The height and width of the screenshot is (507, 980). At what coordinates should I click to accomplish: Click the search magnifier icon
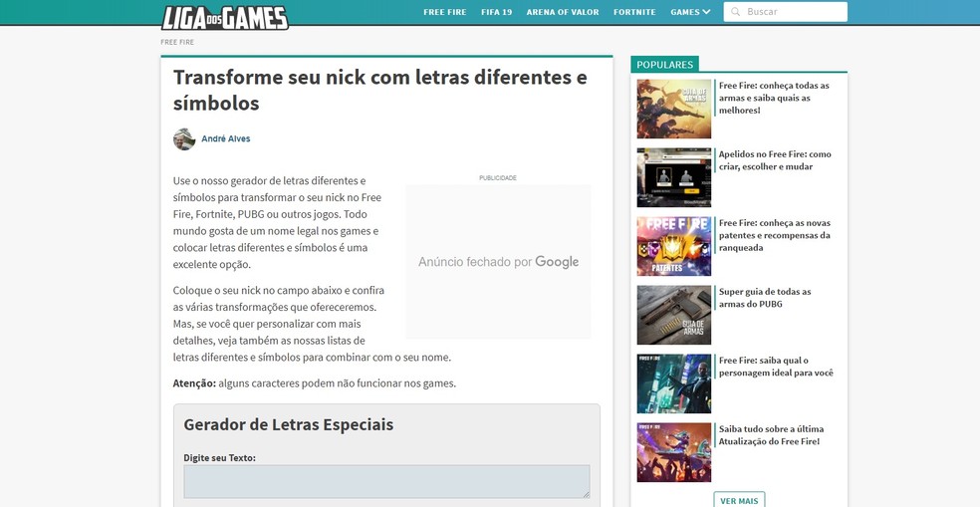coord(736,12)
